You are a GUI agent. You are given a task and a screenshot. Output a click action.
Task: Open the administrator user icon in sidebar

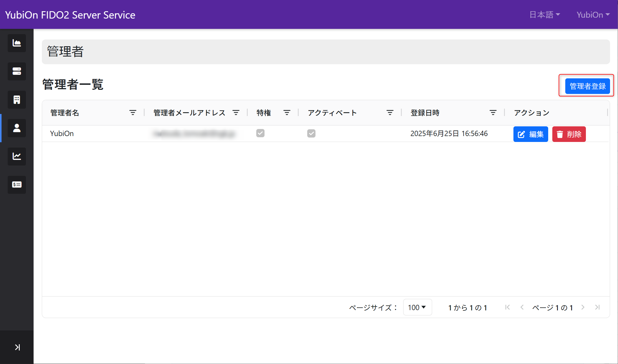coord(17,128)
